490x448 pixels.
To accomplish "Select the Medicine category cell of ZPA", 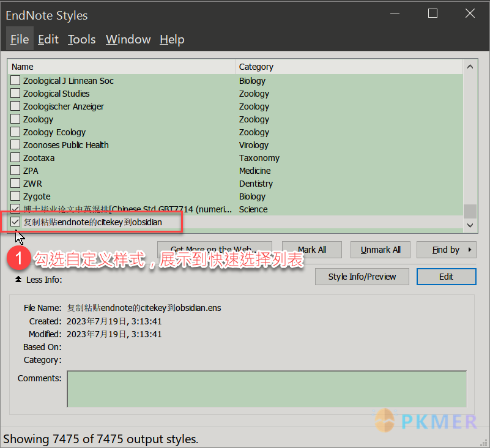I will tap(254, 171).
